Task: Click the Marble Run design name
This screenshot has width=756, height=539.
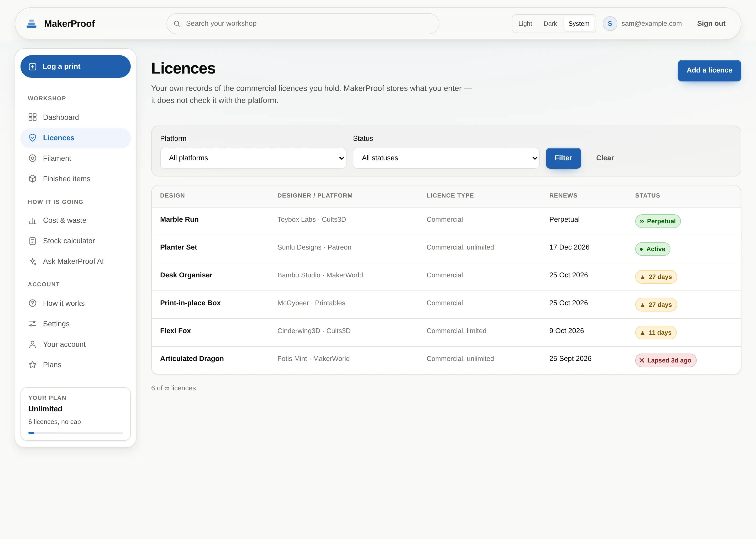Action: pyautogui.click(x=179, y=219)
